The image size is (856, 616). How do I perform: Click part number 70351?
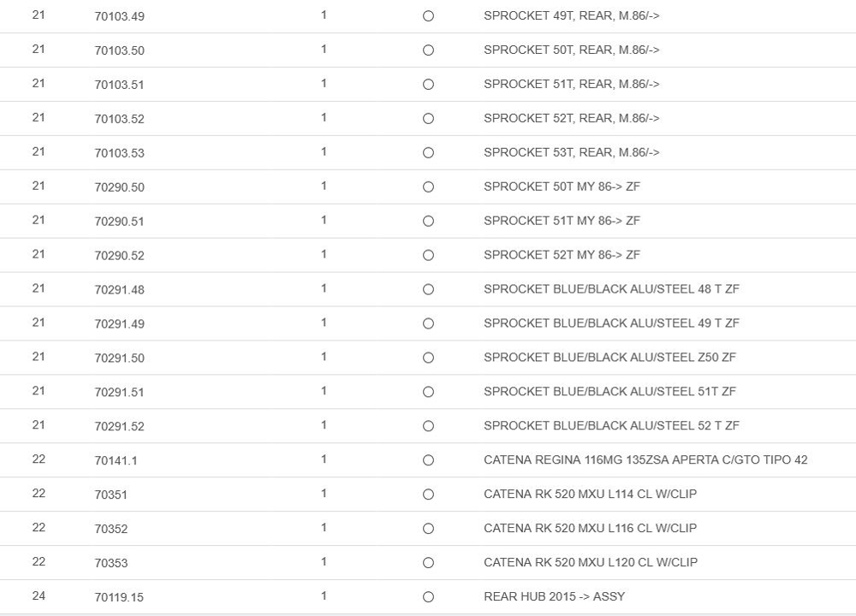110,495
